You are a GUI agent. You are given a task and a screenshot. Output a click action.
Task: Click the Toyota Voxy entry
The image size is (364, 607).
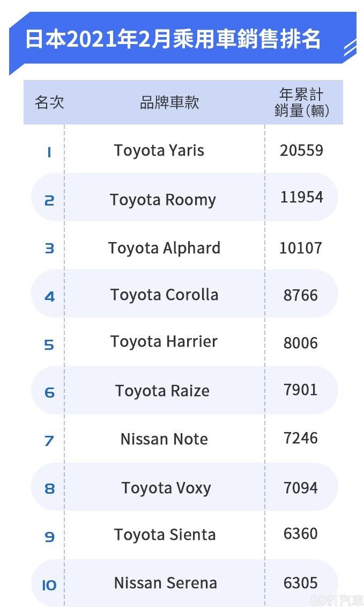tap(166, 488)
